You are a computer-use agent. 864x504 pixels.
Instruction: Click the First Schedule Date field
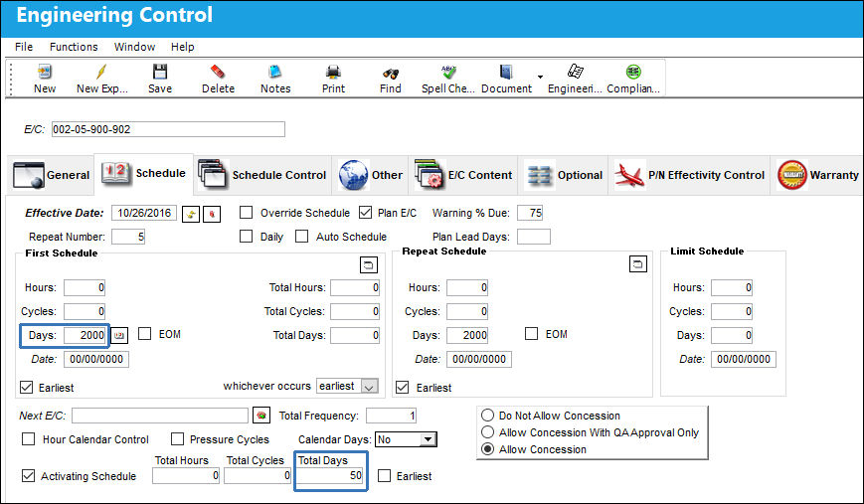95,359
